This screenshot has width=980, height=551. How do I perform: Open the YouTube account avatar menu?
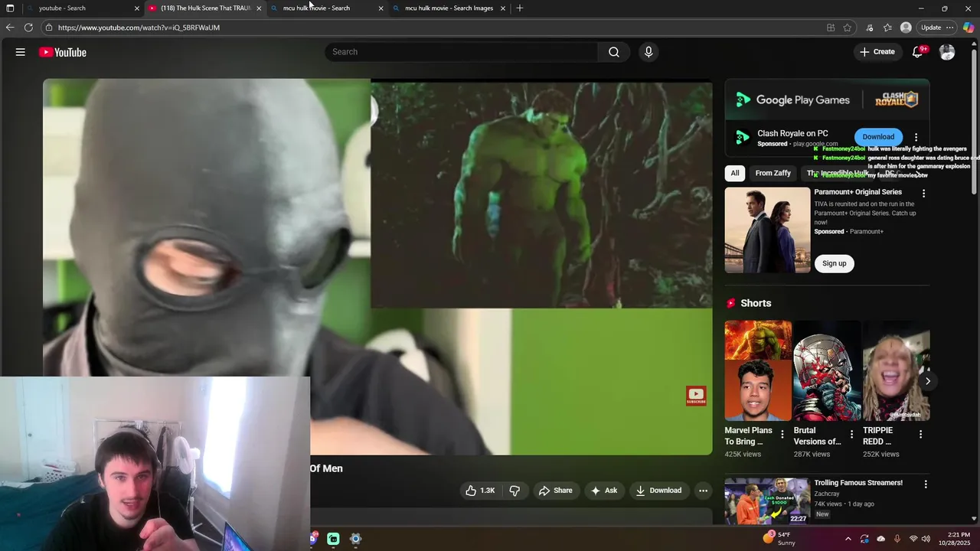tap(947, 52)
